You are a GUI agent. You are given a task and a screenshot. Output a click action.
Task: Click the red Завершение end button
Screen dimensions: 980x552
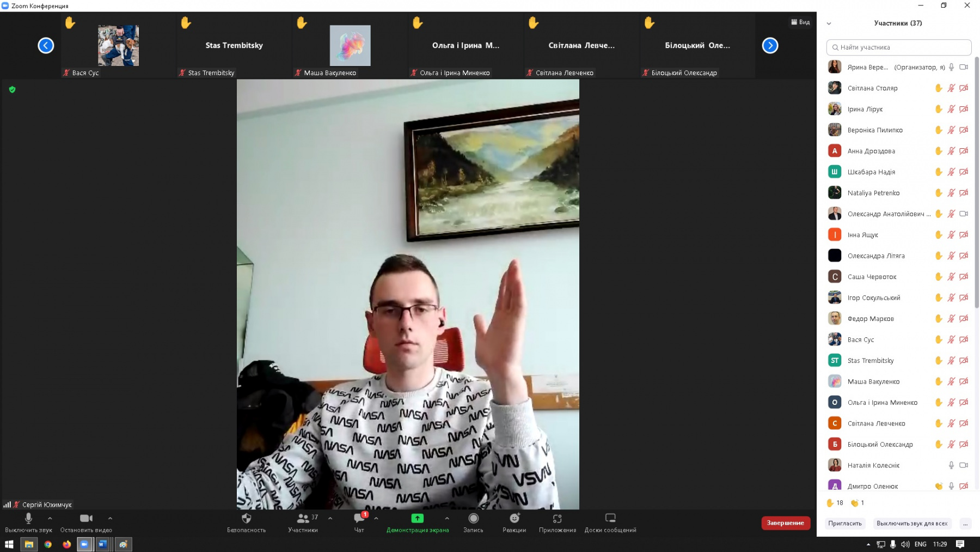[x=785, y=523]
